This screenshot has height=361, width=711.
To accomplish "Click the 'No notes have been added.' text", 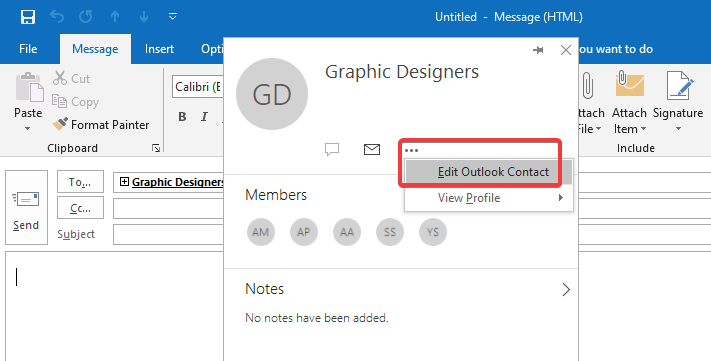I will click(x=317, y=318).
